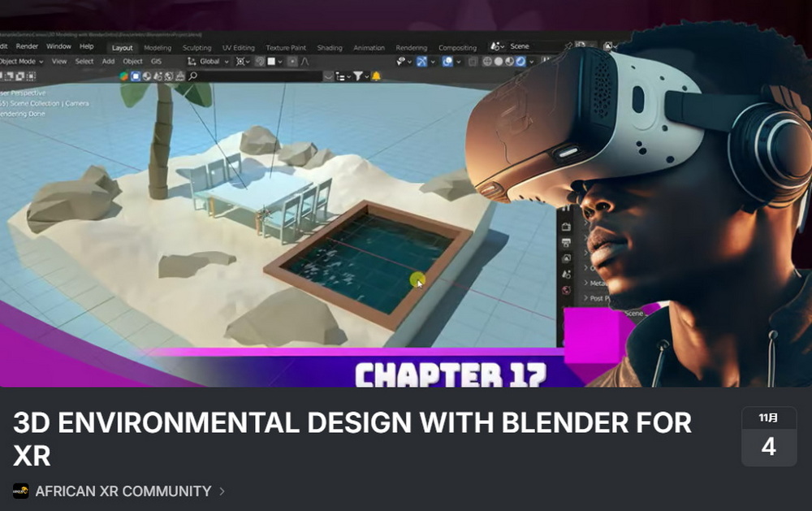This screenshot has height=511, width=812.
Task: Expand the Metadata panel
Action: click(x=595, y=283)
